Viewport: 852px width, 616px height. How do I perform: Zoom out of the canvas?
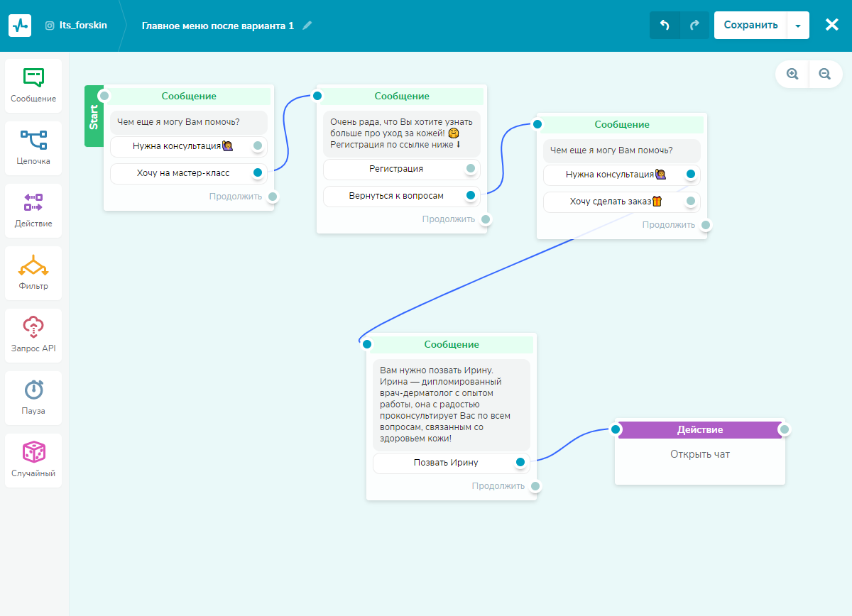tap(825, 73)
